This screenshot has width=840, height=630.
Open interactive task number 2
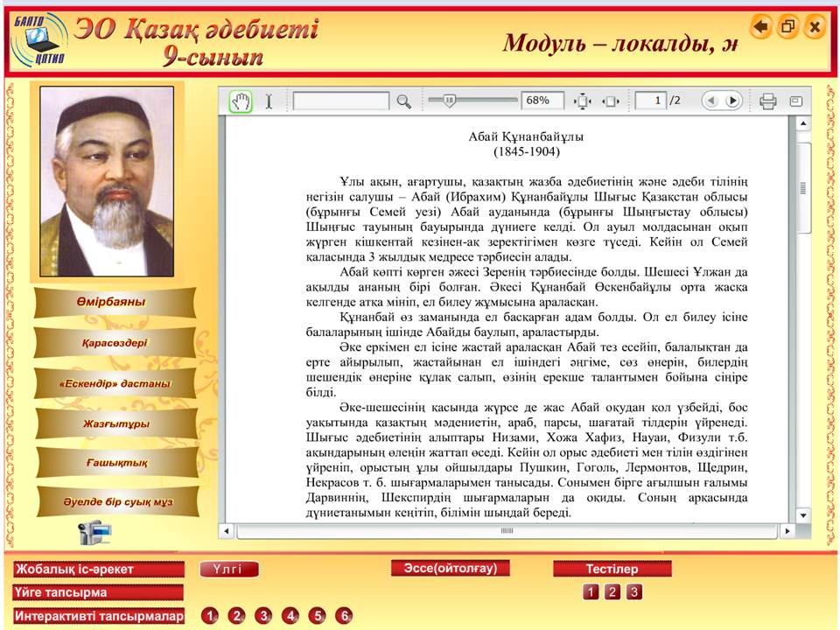point(237,615)
